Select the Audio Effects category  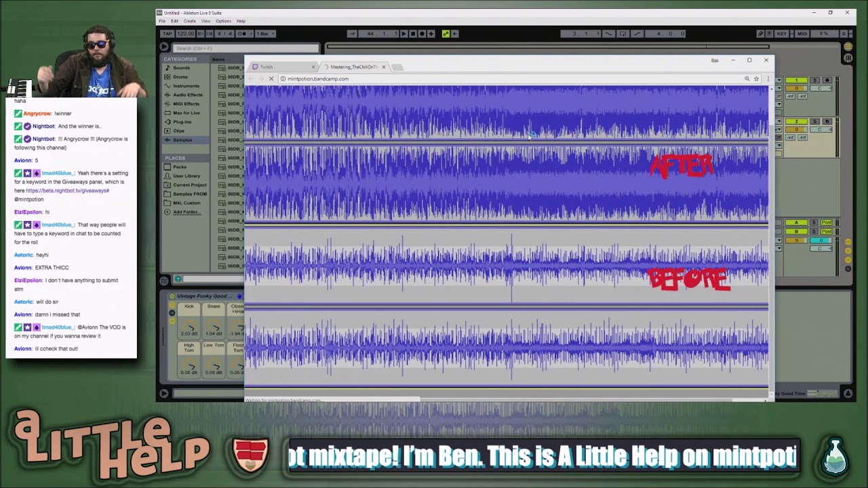point(187,95)
